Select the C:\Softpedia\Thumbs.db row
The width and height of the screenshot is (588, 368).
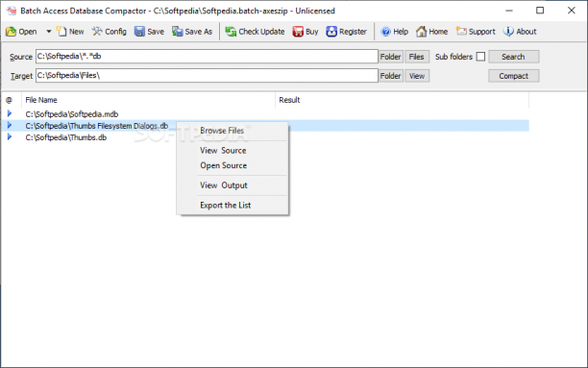[265, 137]
